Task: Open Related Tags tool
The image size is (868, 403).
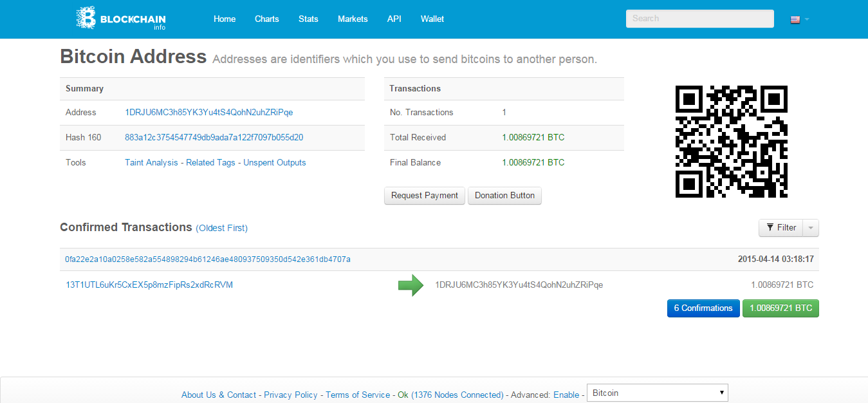Action: click(210, 162)
